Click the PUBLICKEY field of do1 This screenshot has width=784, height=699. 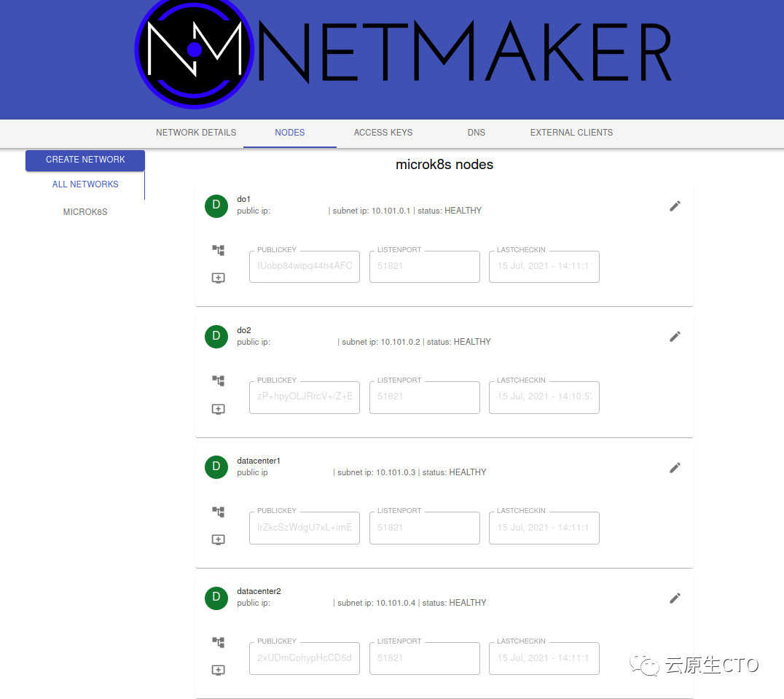pyautogui.click(x=305, y=267)
